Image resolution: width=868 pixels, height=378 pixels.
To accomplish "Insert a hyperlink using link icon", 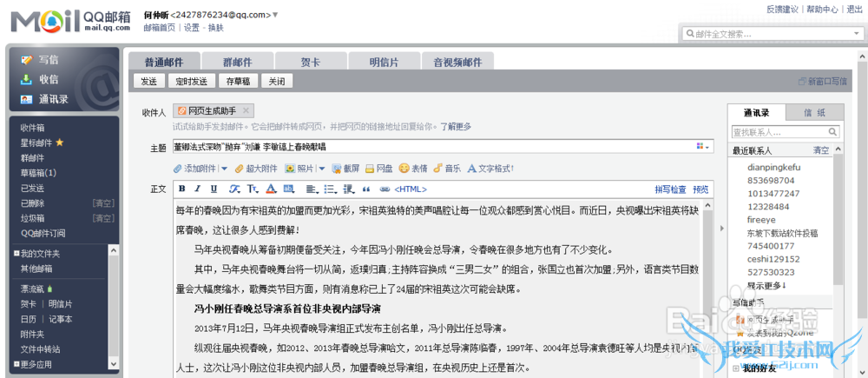I will (385, 189).
